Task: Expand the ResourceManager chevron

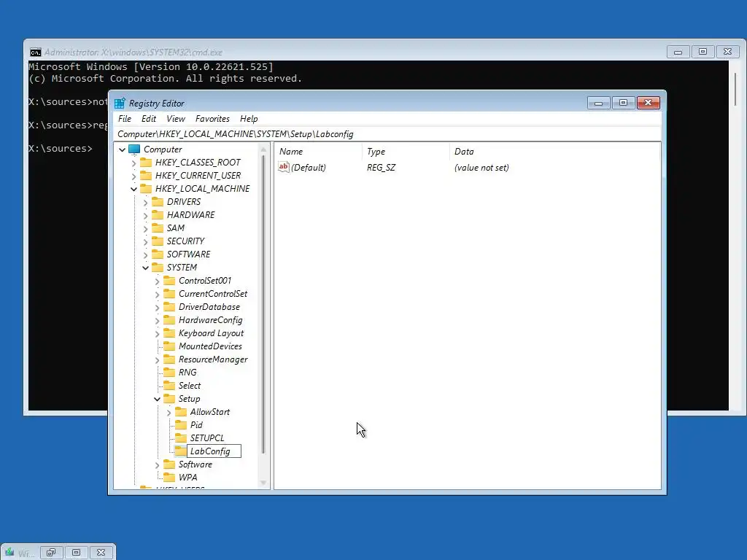Action: [158, 360]
